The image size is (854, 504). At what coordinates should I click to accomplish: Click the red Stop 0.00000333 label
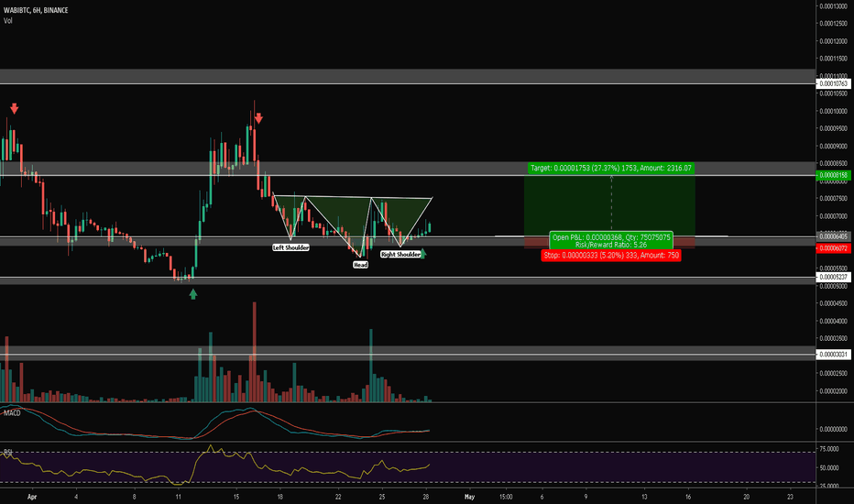click(611, 255)
